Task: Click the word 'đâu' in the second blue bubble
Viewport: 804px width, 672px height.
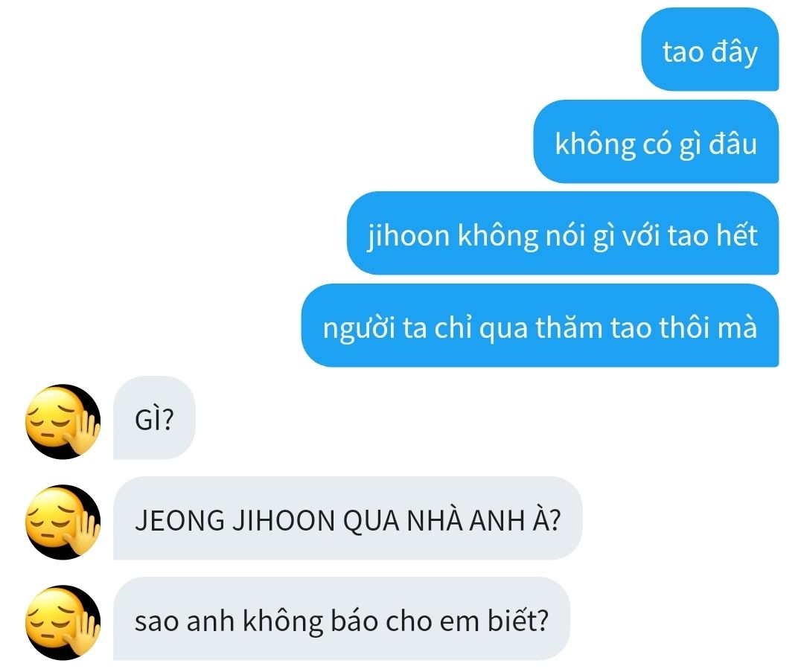Action: [733, 143]
